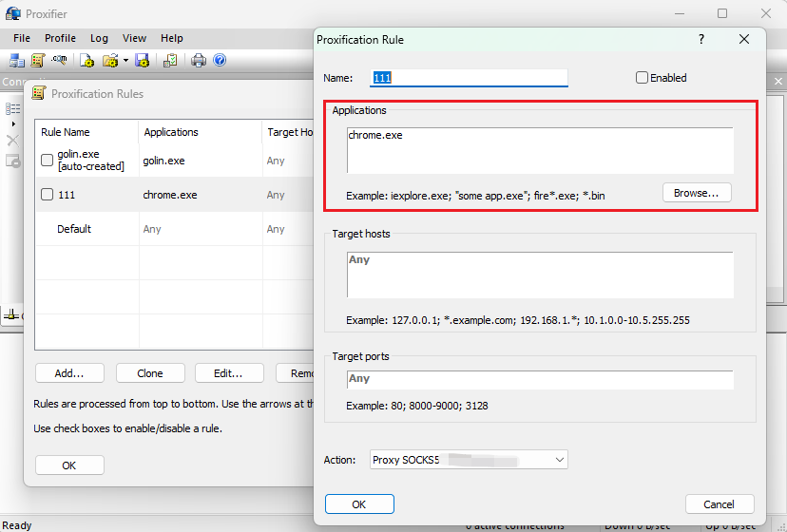Click the connections tab icon at bottom left
Image resolution: width=787 pixels, height=532 pixels.
coord(11,315)
